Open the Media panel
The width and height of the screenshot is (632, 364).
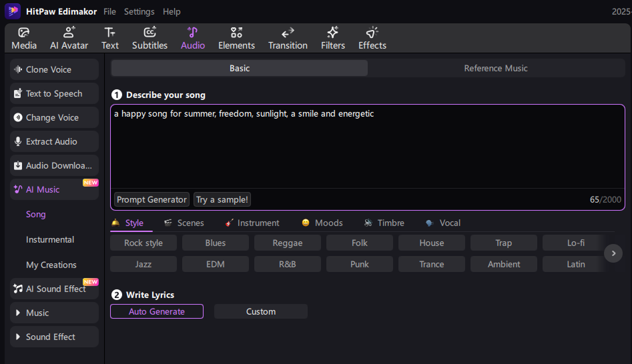[x=24, y=38]
